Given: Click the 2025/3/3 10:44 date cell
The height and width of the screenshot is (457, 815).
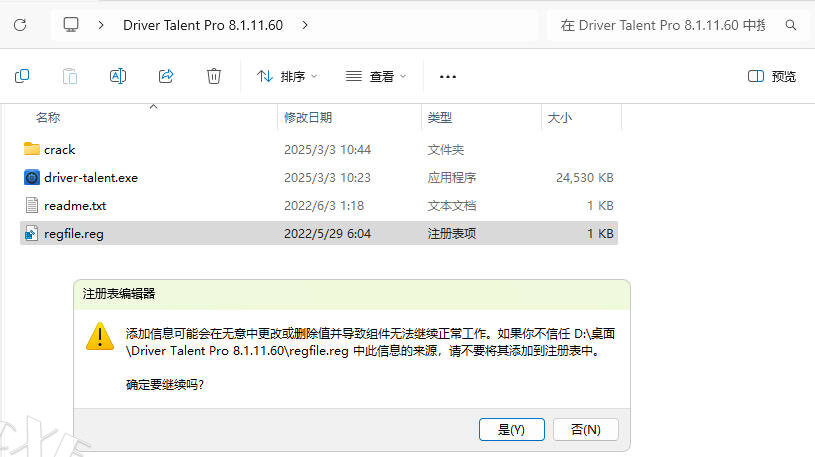Looking at the screenshot, I should pyautogui.click(x=327, y=150).
